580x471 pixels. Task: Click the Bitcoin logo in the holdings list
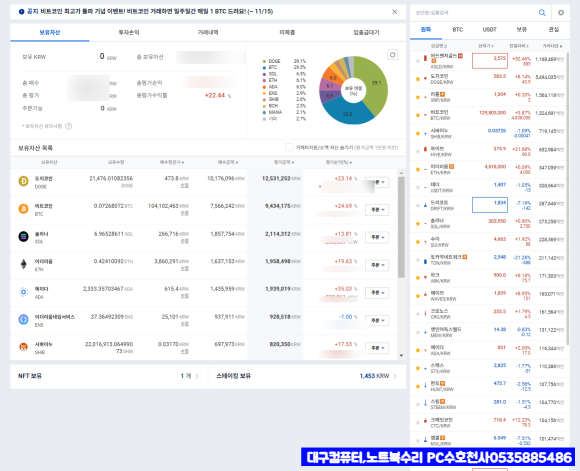point(23,209)
